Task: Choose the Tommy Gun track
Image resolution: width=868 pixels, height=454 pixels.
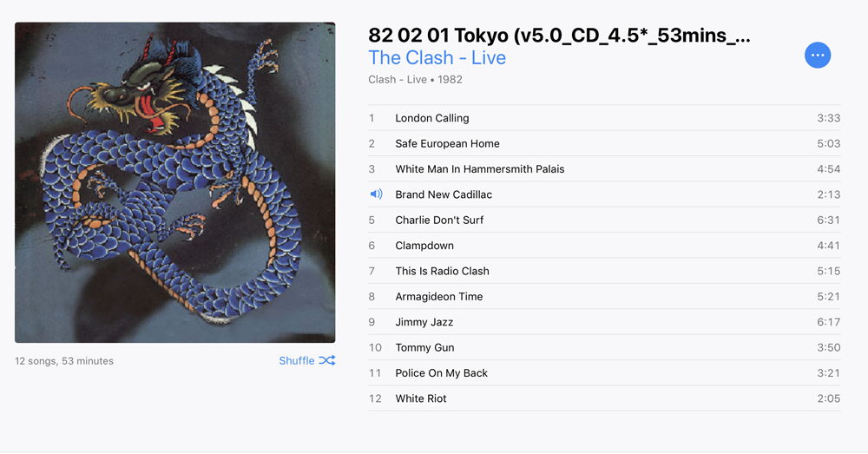Action: [x=604, y=347]
